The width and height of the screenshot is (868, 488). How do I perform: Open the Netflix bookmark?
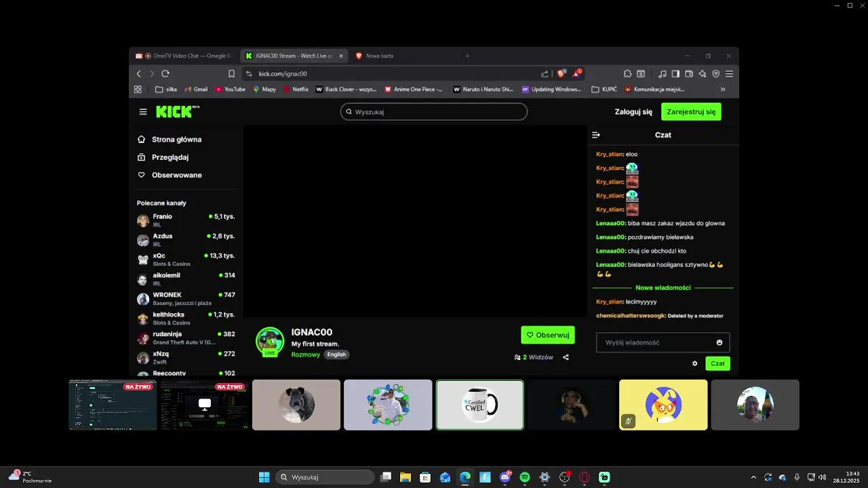pyautogui.click(x=296, y=89)
